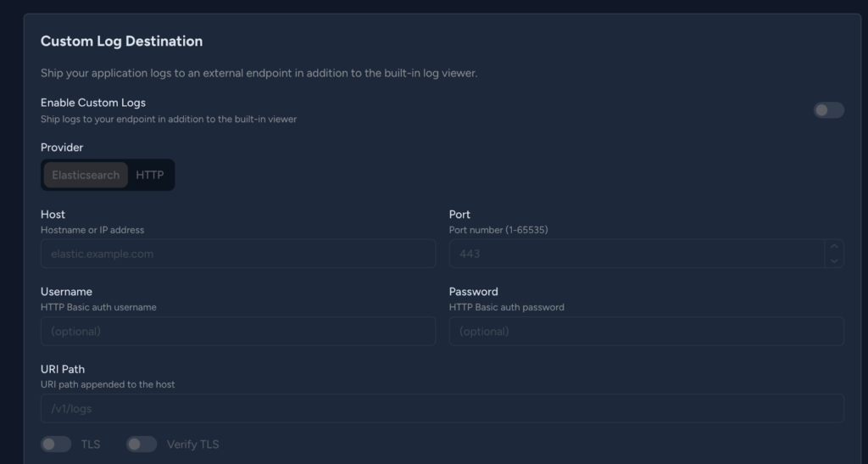The image size is (868, 464).
Task: Click the Custom Log Destination heading
Action: click(121, 41)
